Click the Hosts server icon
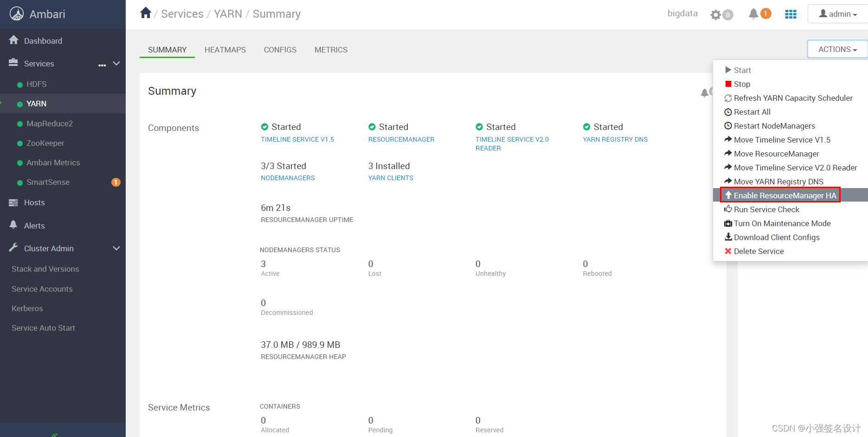 [x=13, y=202]
